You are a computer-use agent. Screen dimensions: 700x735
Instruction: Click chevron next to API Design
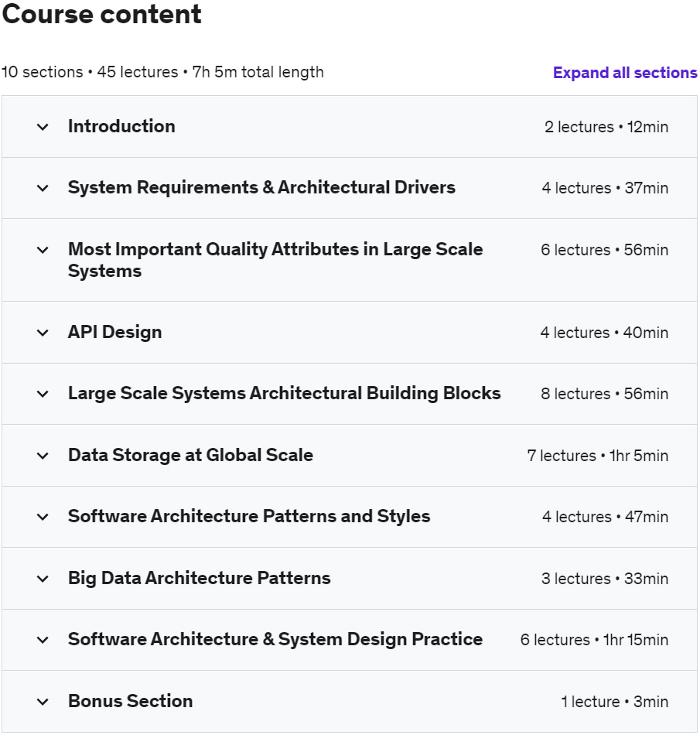[43, 333]
